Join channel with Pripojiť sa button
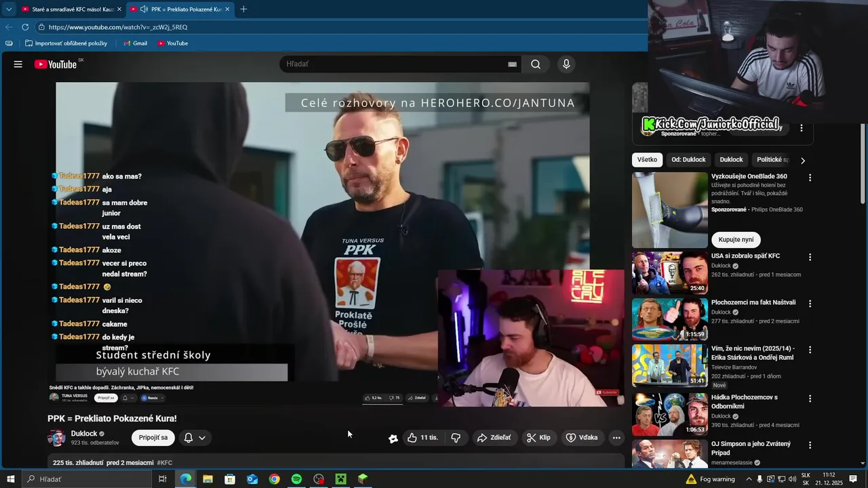Image resolution: width=868 pixels, height=488 pixels. [x=153, y=438]
